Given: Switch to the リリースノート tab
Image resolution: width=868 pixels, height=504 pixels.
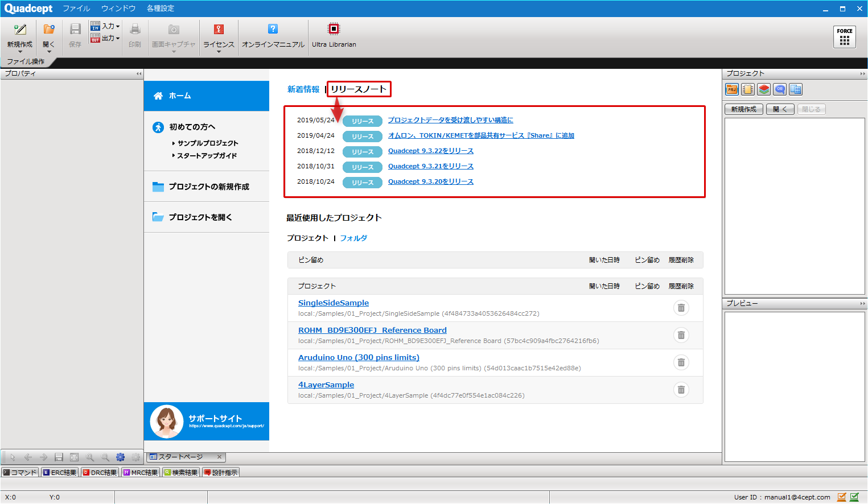Looking at the screenshot, I should (359, 89).
